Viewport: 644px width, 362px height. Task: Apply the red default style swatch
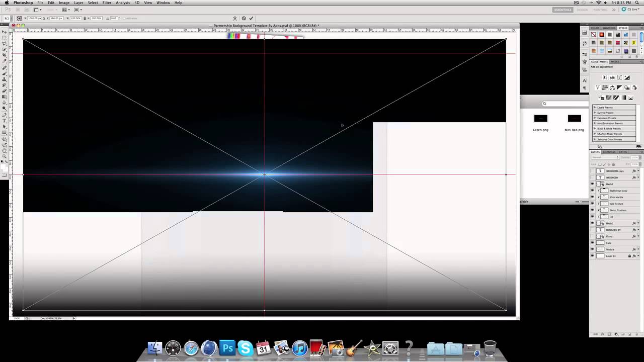click(x=602, y=35)
